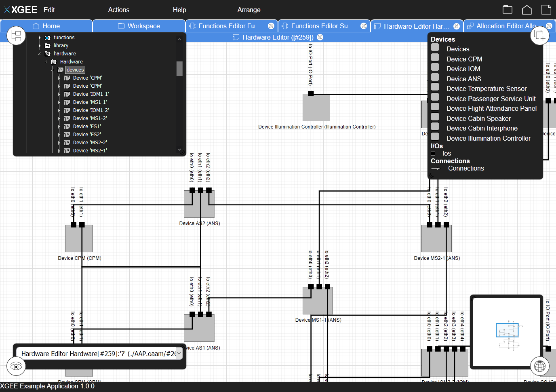Screen dimensions: 556x392
Task: Expand Device 'MS1-1' tree node
Action: click(x=59, y=102)
